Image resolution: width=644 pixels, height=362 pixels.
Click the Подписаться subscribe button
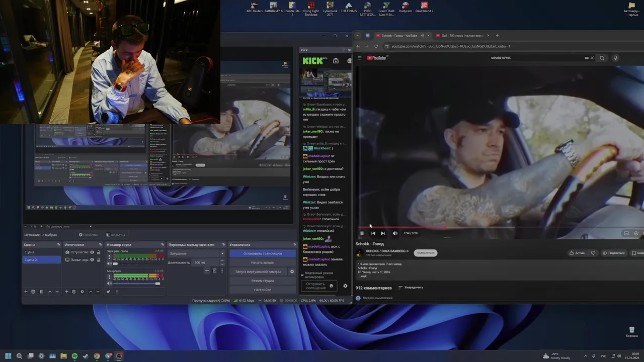point(425,253)
